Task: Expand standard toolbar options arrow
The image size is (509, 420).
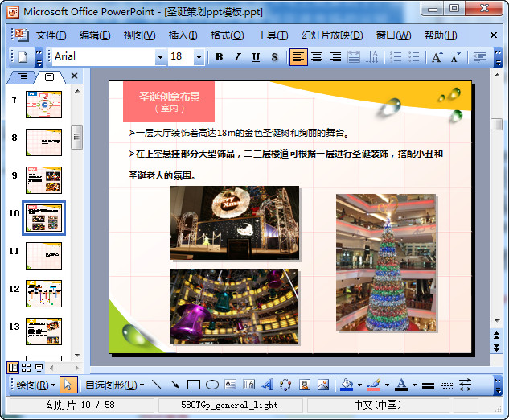Action: click(39, 57)
